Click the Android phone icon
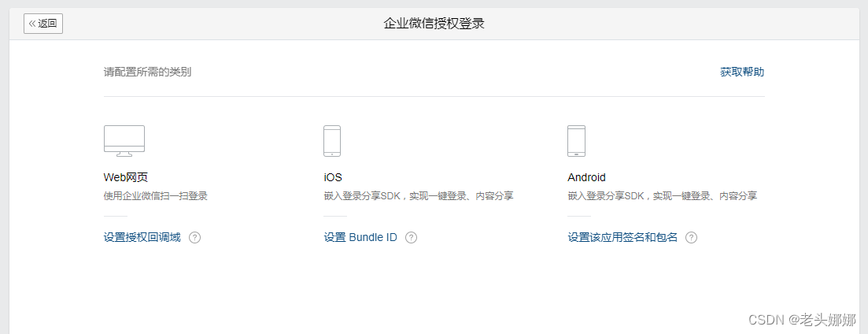 (576, 141)
